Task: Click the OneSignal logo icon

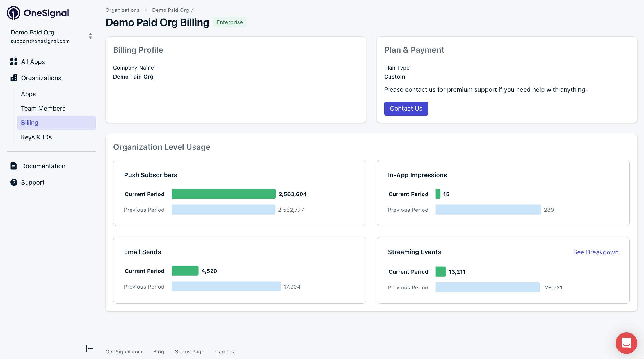Action: point(13,13)
